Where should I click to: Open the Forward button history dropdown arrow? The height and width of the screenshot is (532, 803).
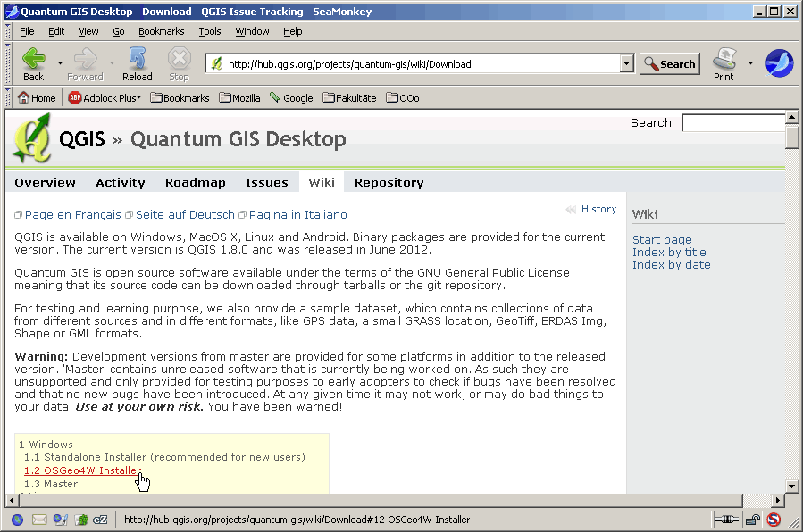click(x=112, y=63)
